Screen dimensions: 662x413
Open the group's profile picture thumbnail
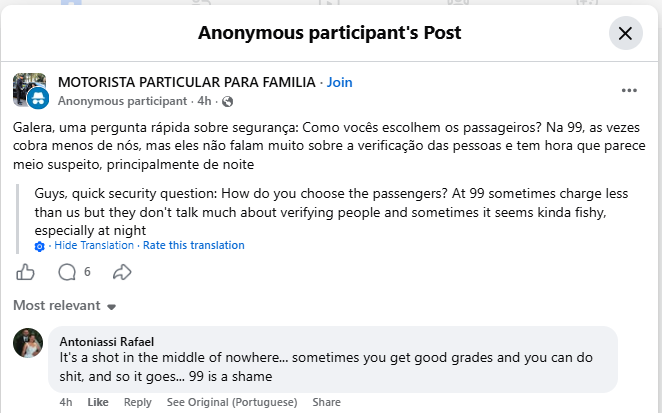[x=25, y=85]
